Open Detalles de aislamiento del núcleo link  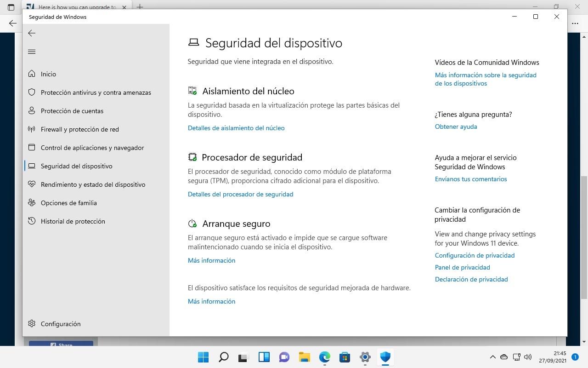point(236,128)
